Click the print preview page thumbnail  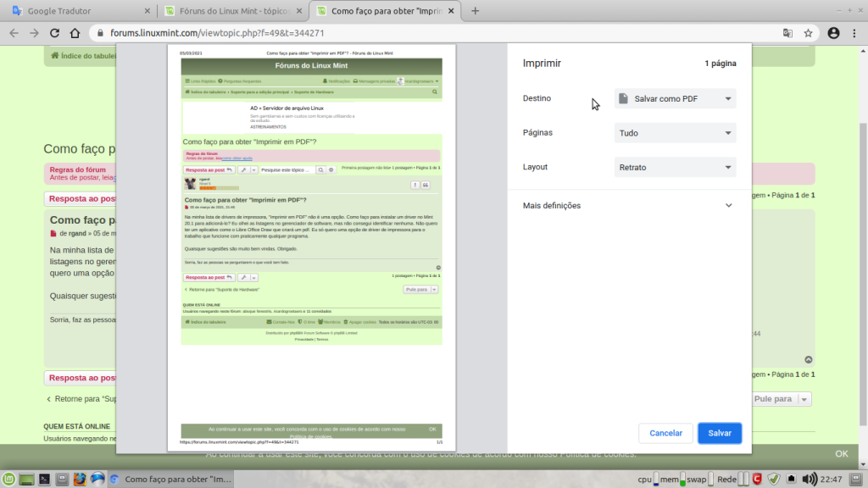click(312, 248)
